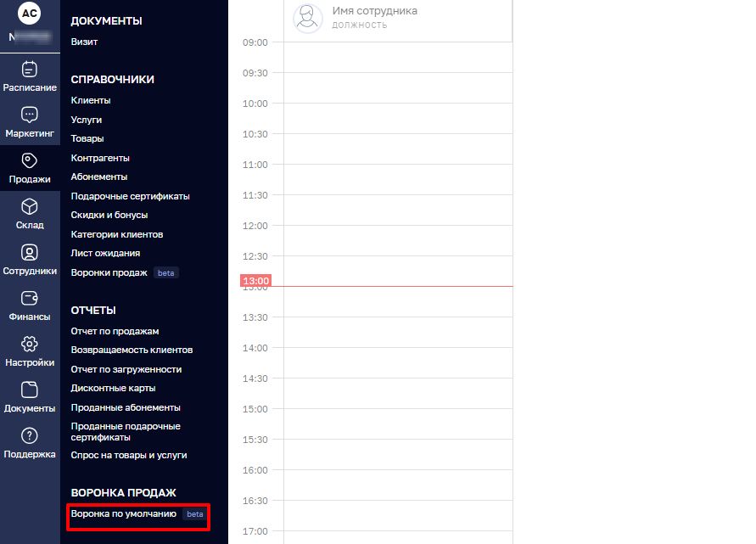This screenshot has width=756, height=544.
Task: Open Отчет по продажам report
Action: click(115, 331)
